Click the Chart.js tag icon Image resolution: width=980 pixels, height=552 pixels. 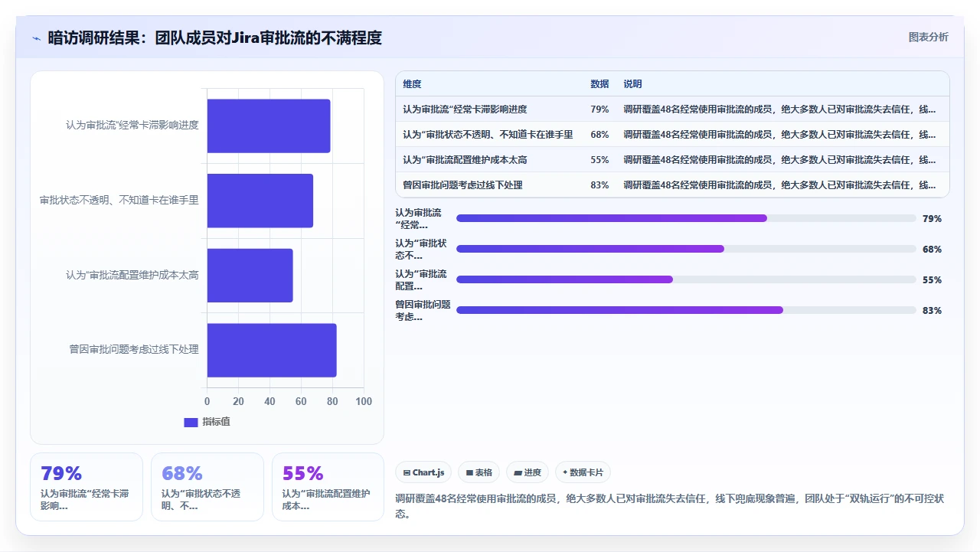(407, 472)
